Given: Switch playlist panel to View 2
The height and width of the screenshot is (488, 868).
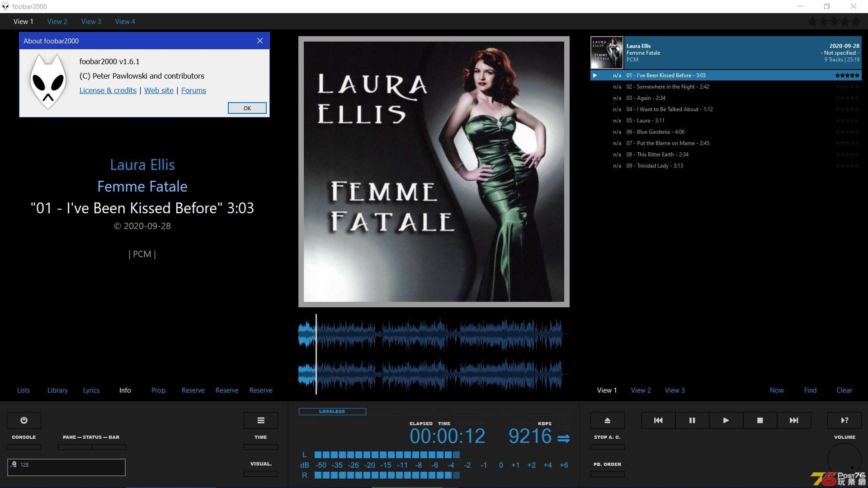Looking at the screenshot, I should [x=641, y=390].
